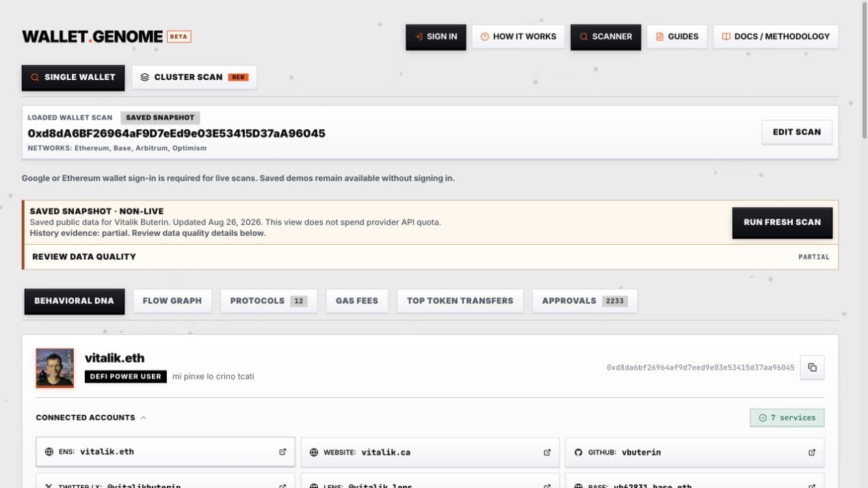Viewport: 868px width, 488px height.
Task: Open Docs / Methodology
Action: 776,37
